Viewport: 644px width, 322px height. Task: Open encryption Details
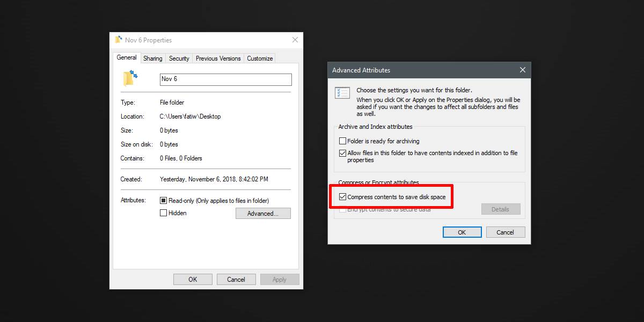click(500, 209)
